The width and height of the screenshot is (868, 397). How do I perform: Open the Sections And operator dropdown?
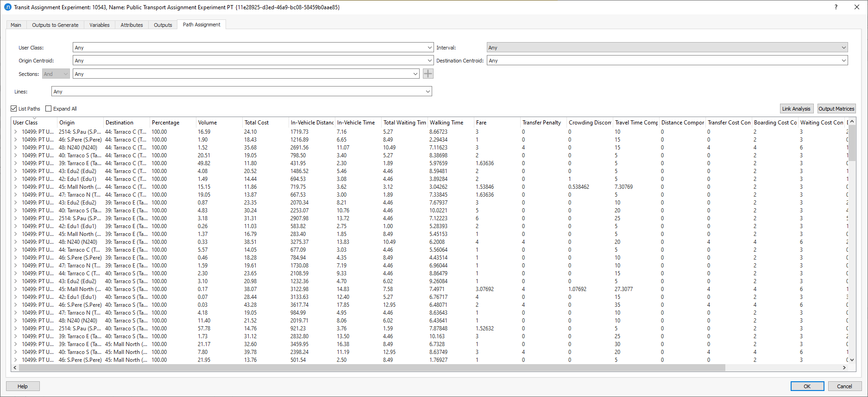point(56,74)
